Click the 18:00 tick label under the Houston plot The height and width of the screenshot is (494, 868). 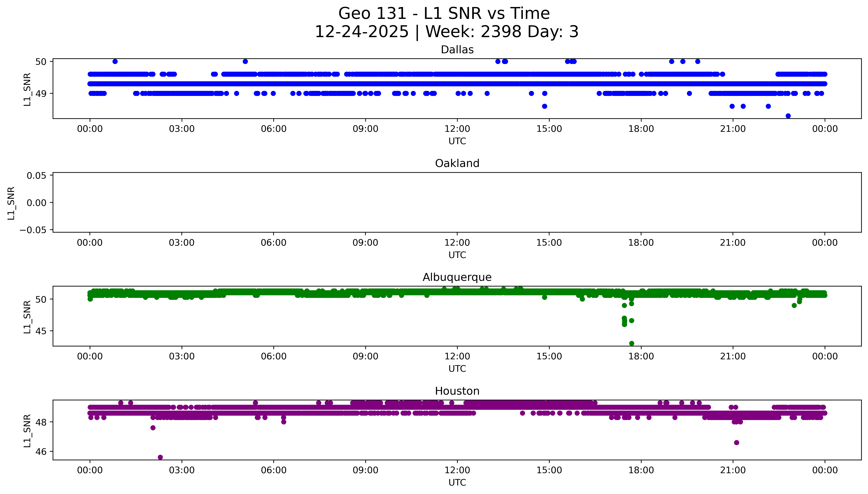click(641, 470)
